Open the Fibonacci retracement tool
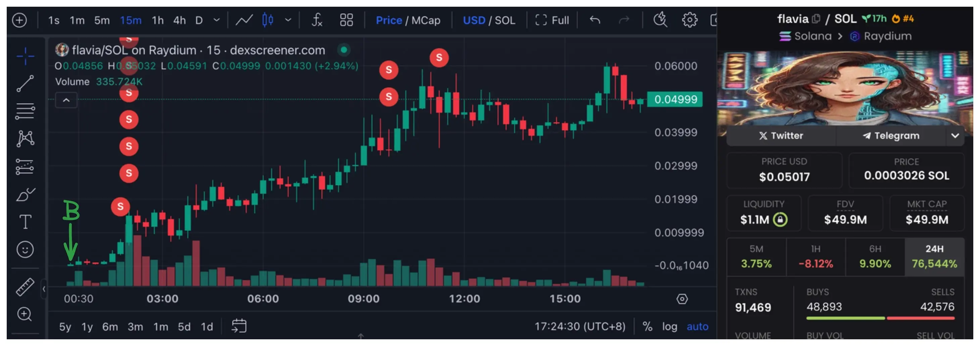Viewport: 980px width, 346px height. (25, 111)
